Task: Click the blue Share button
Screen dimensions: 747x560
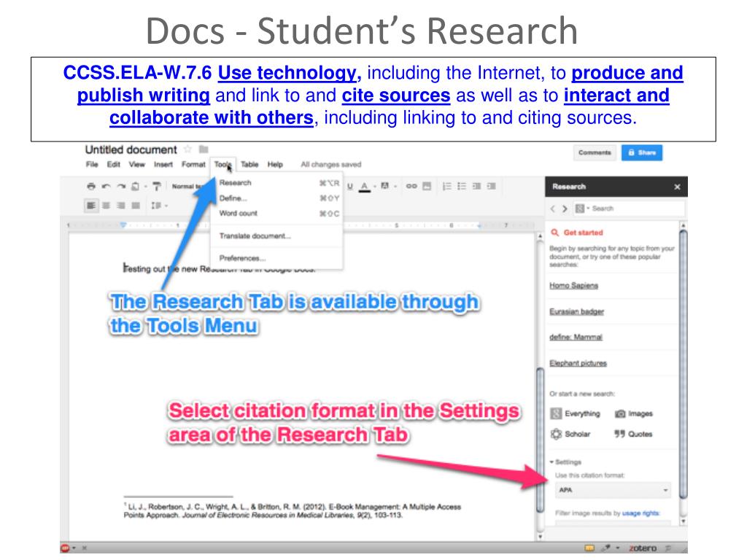Action: pyautogui.click(x=642, y=153)
